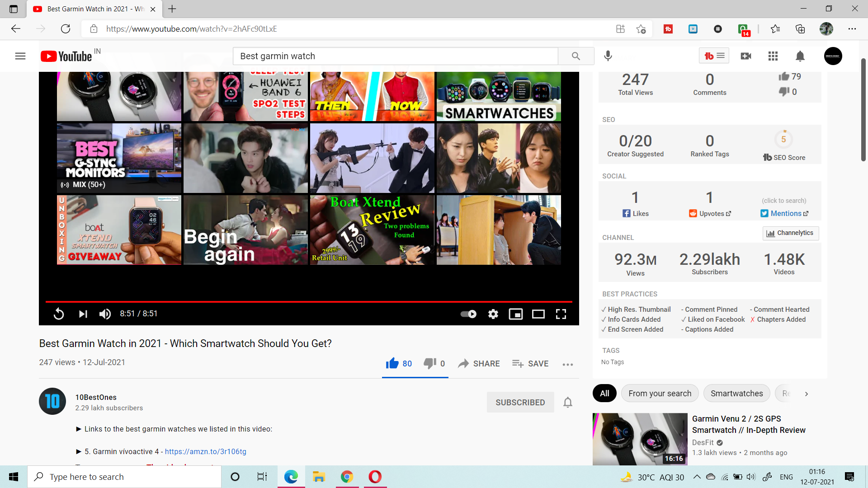
Task: Open the Create video camera icon
Action: (x=746, y=56)
